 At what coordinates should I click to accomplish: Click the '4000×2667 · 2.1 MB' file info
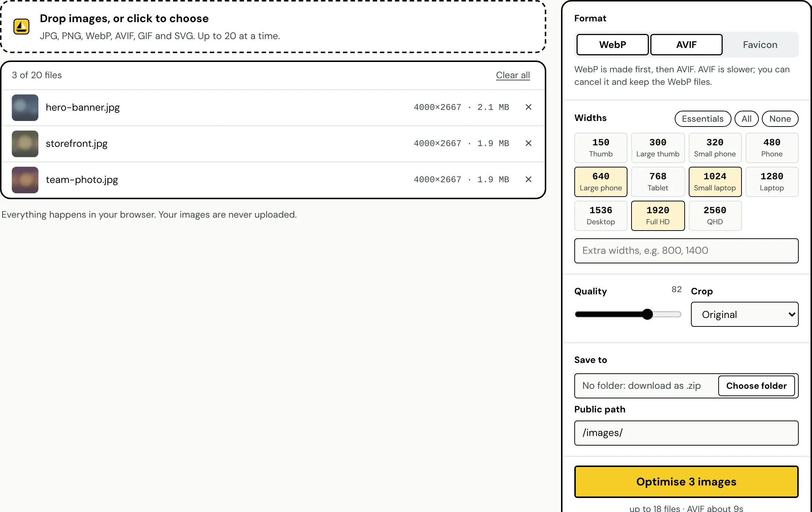click(x=461, y=107)
